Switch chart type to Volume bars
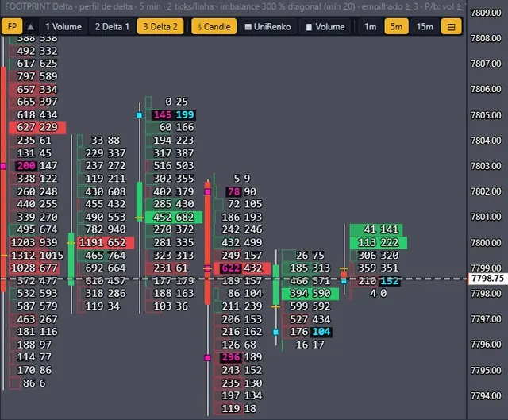The width and height of the screenshot is (508, 420). click(x=325, y=26)
